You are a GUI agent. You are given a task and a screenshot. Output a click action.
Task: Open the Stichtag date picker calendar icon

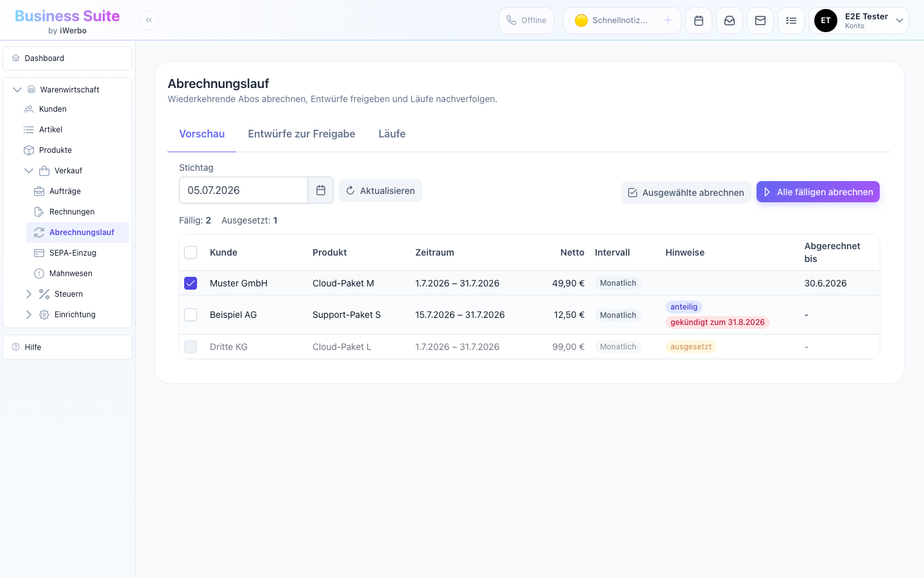tap(321, 190)
